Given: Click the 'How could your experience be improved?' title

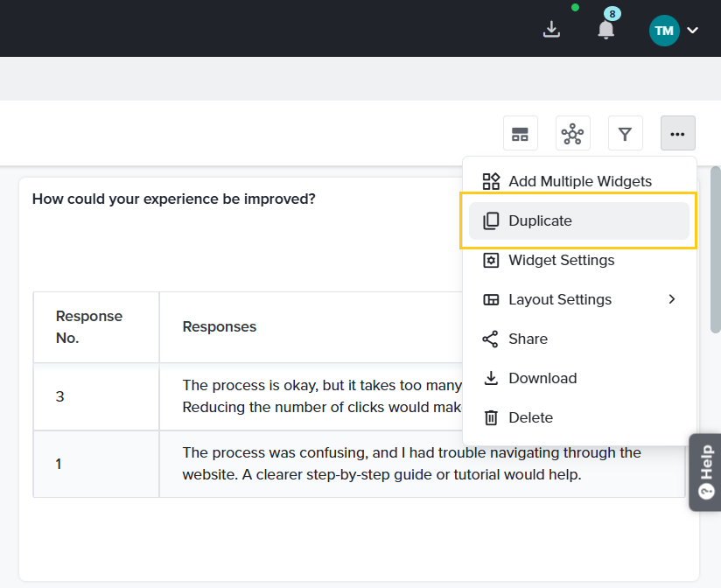Looking at the screenshot, I should pos(174,199).
